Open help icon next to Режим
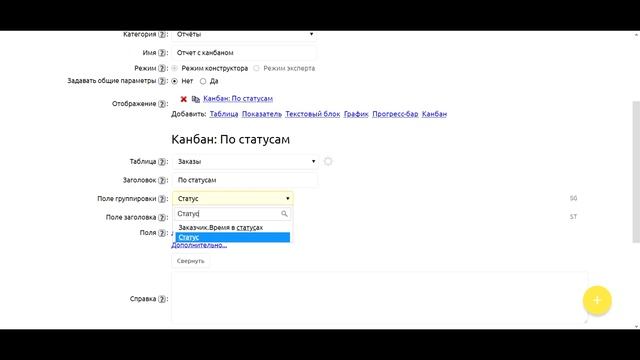 (x=162, y=68)
